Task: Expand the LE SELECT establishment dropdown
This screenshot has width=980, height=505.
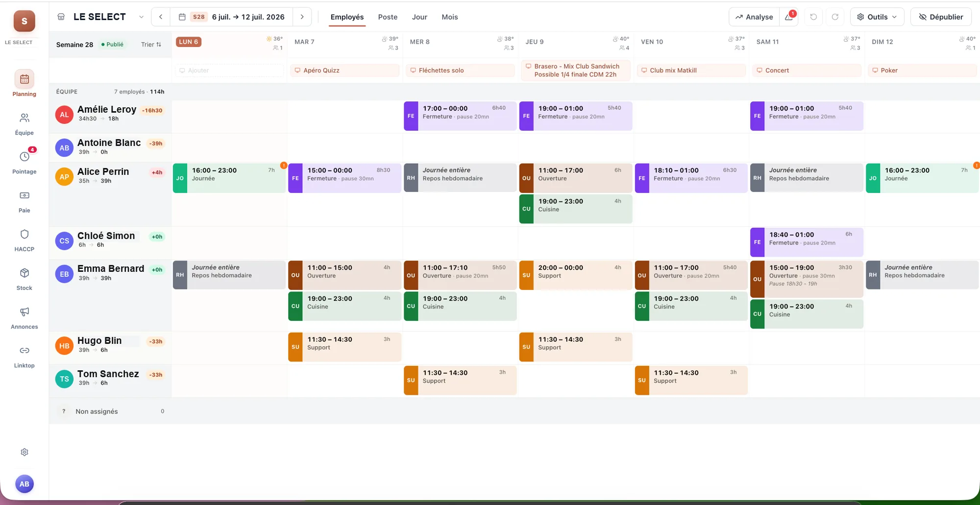Action: tap(141, 17)
